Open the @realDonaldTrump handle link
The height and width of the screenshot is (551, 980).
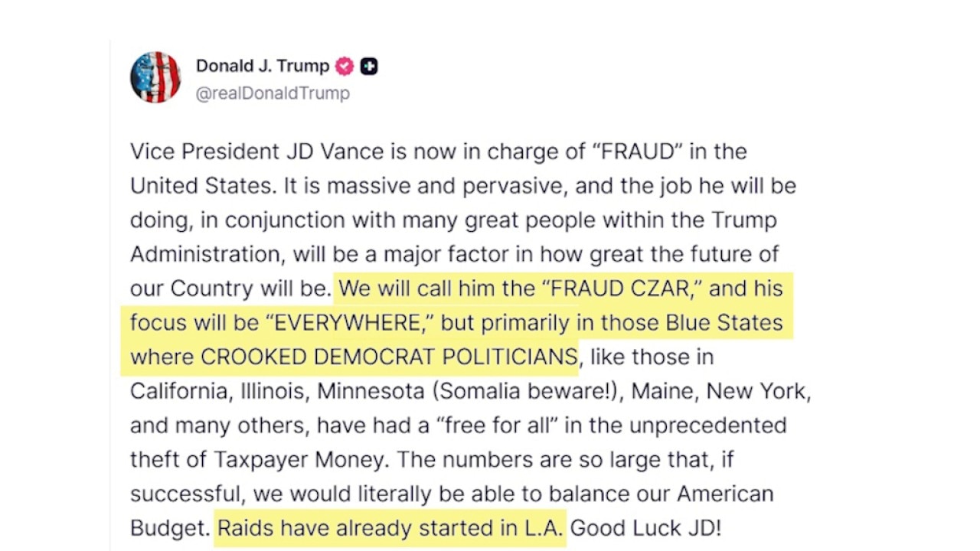pyautogui.click(x=273, y=93)
